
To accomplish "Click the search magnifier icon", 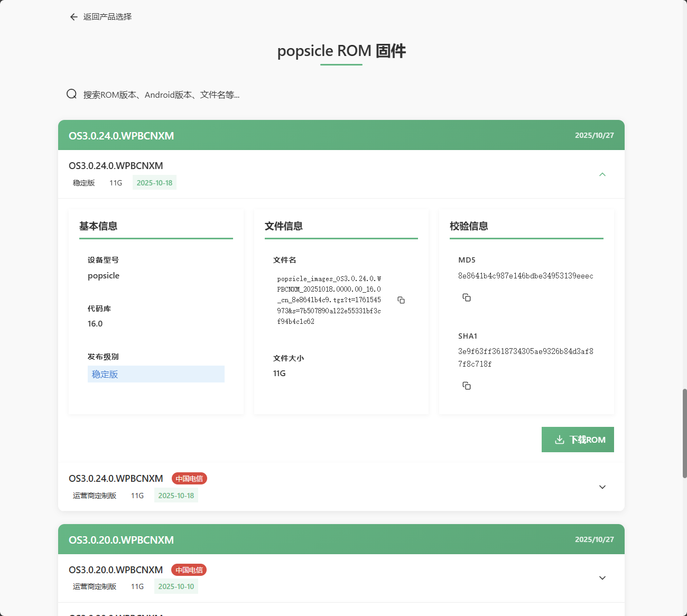I will click(x=71, y=94).
